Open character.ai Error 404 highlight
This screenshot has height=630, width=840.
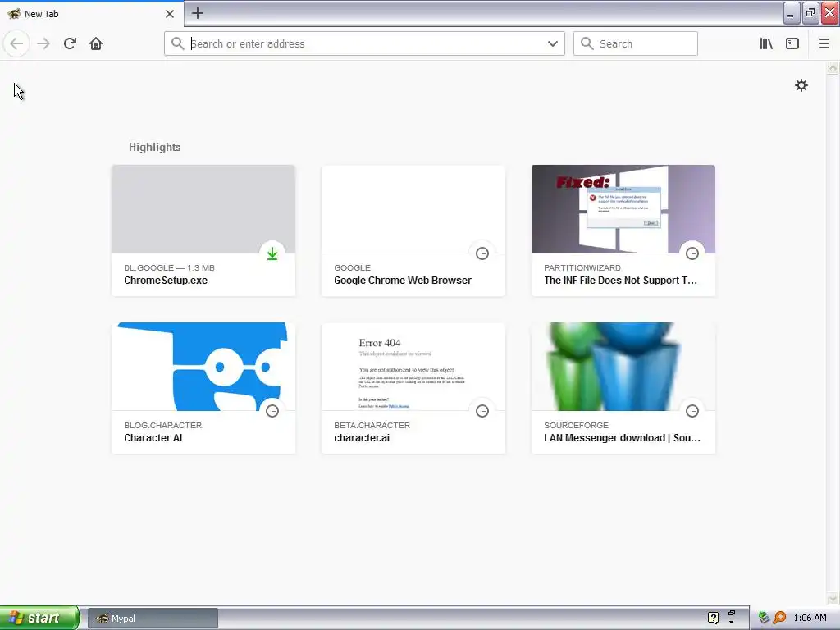(x=413, y=388)
